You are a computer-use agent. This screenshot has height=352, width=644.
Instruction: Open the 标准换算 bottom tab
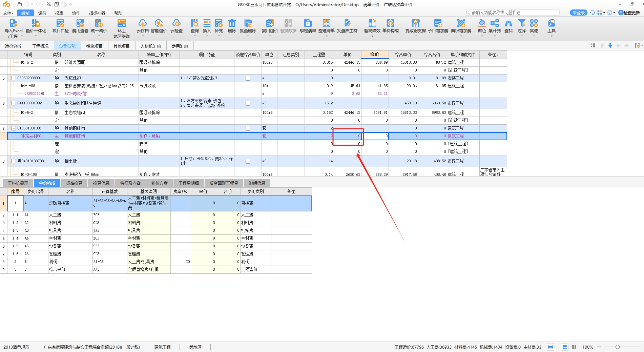(x=74, y=183)
